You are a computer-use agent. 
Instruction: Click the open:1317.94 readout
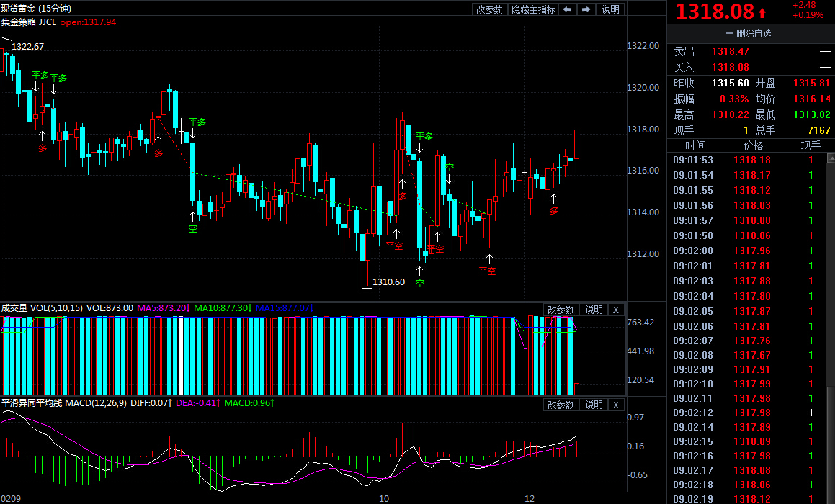pyautogui.click(x=88, y=22)
